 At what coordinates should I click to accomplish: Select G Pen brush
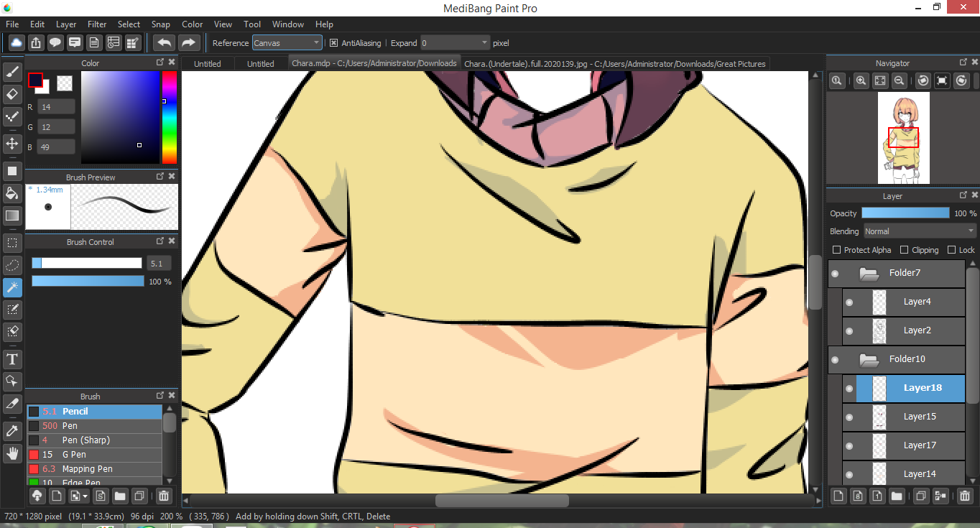click(94, 455)
